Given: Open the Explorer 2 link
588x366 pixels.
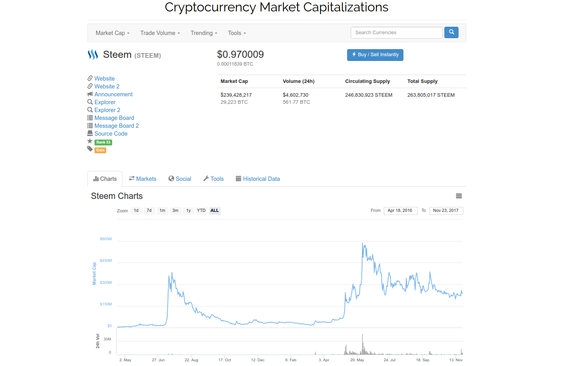Looking at the screenshot, I should point(107,110).
